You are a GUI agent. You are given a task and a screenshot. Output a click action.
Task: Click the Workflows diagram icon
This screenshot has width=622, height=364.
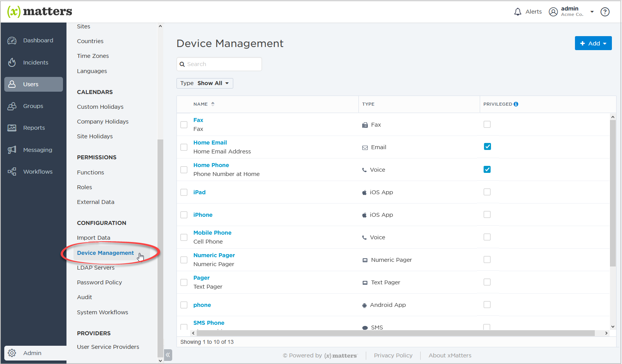12,171
